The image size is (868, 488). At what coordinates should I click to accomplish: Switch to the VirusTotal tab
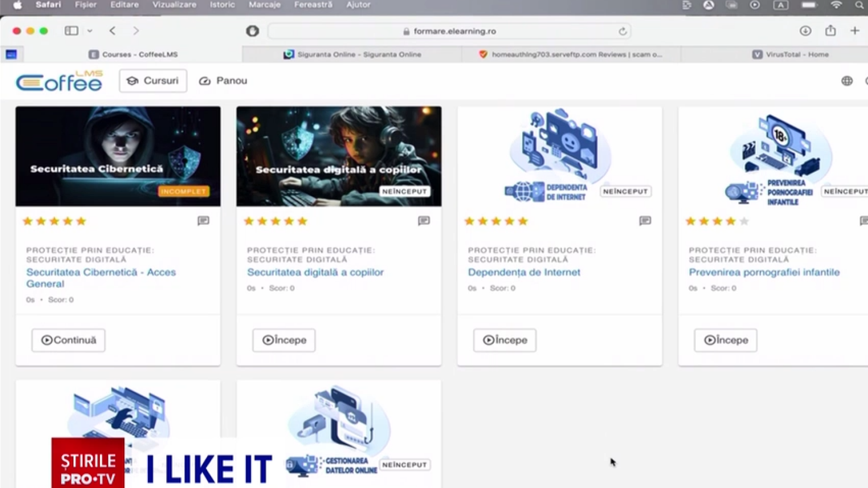791,54
